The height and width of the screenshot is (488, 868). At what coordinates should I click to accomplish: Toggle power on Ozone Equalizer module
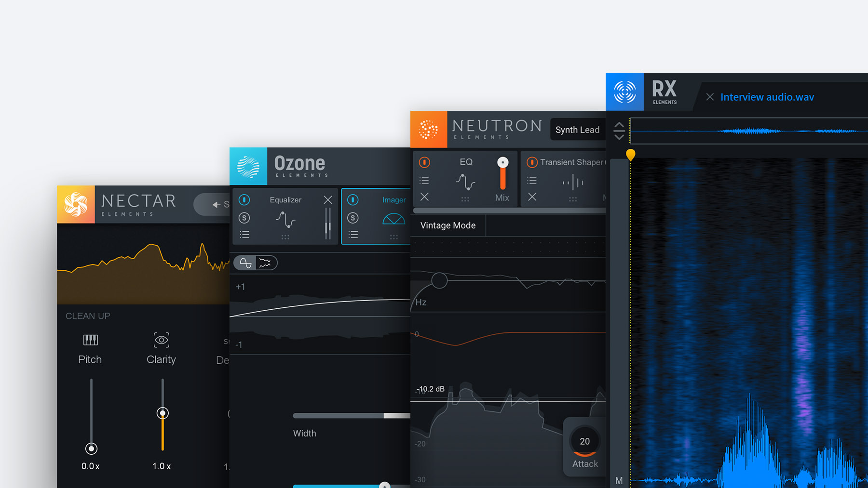244,200
